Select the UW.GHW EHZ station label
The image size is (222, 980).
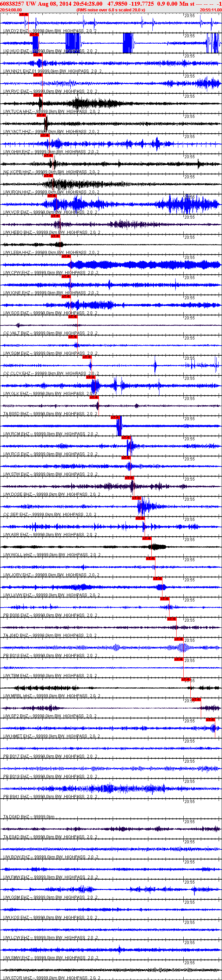click(51, 152)
